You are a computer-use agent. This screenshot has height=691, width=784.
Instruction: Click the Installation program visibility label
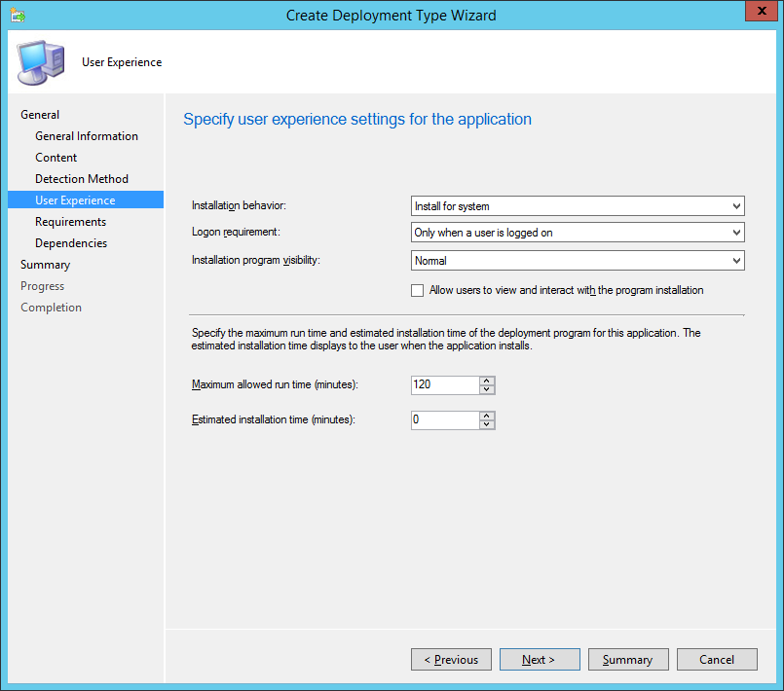pyautogui.click(x=256, y=260)
